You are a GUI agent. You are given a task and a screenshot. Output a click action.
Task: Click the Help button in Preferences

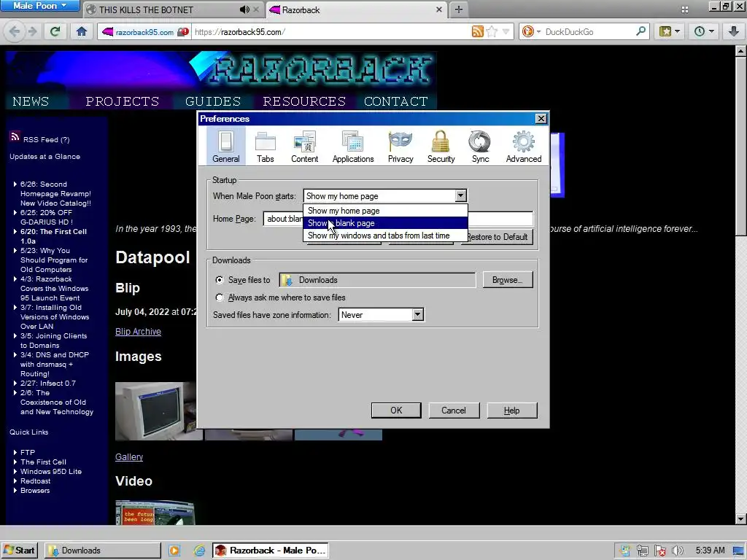coord(511,411)
